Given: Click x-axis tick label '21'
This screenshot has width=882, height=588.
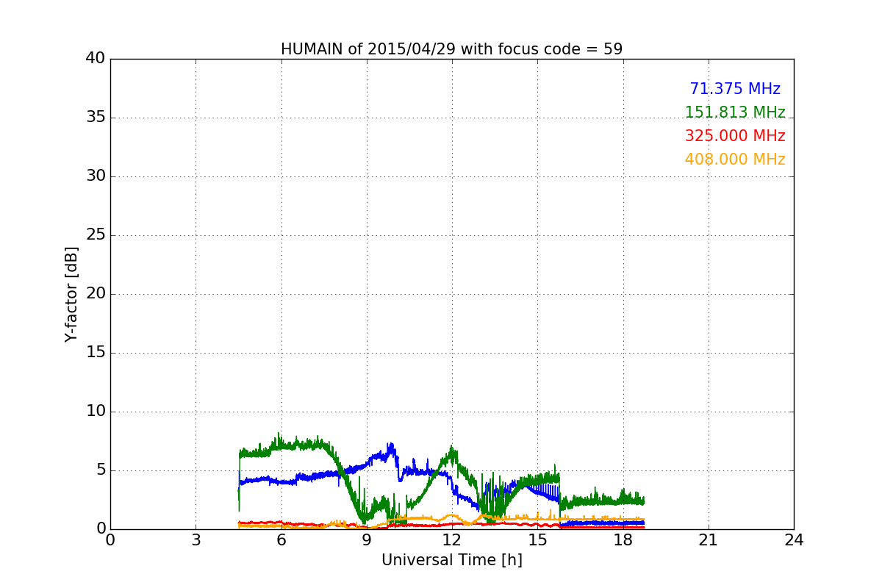Looking at the screenshot, I should (709, 540).
